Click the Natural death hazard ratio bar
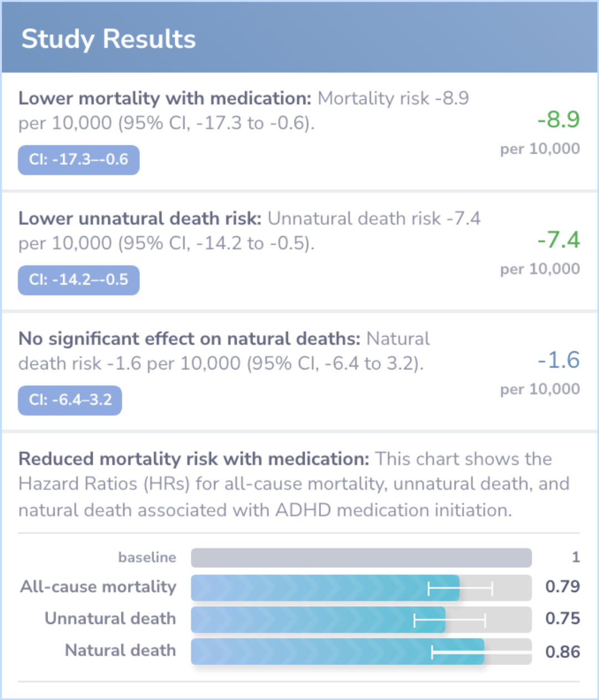Screen dimensions: 599x700 pos(337,652)
